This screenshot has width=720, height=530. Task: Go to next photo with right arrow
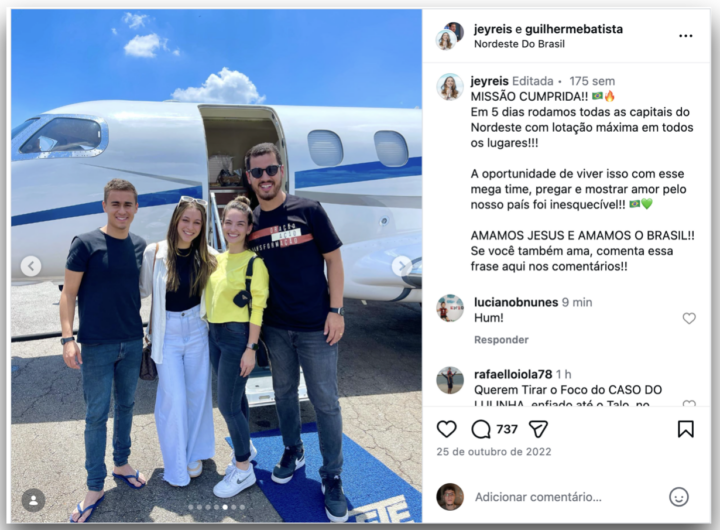tap(402, 265)
